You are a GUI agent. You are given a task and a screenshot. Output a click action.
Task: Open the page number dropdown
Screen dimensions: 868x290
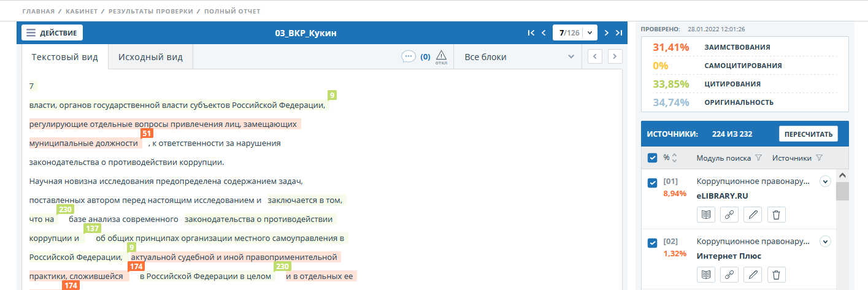(x=590, y=33)
